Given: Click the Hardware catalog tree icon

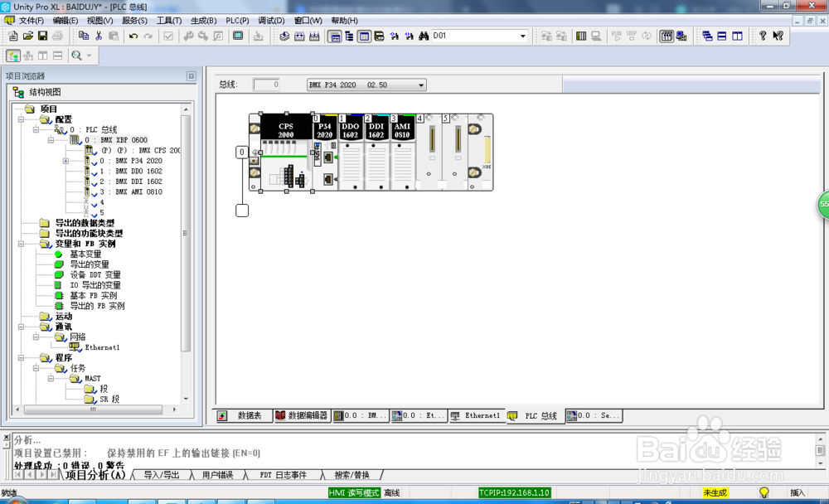Looking at the screenshot, I should pyautogui.click(x=349, y=36).
